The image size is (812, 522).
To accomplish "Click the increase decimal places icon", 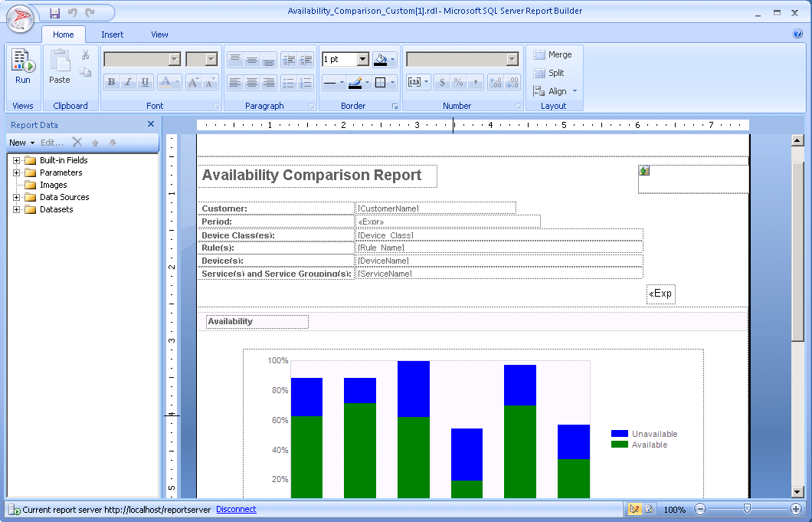I will 496,82.
